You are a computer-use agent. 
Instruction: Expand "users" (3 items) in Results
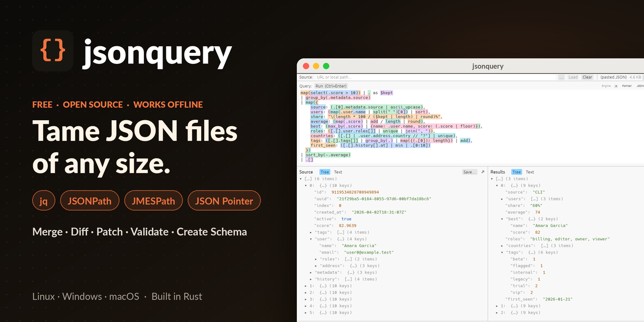[x=502, y=199]
